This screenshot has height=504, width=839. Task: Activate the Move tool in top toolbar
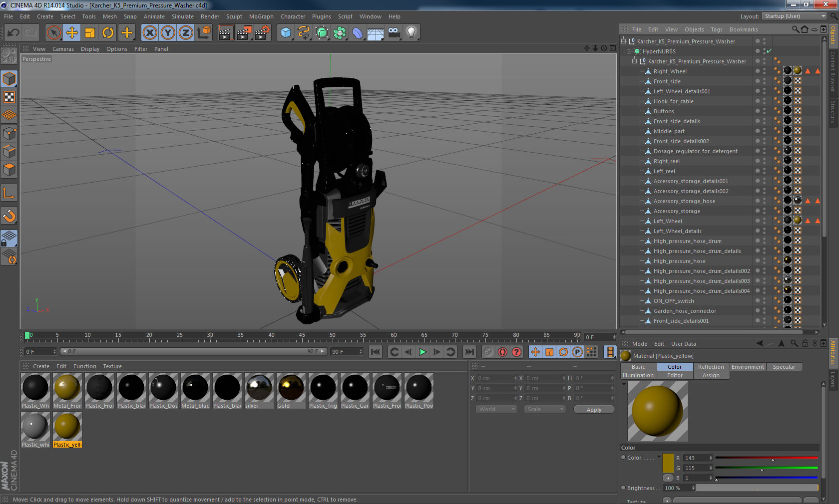(72, 33)
